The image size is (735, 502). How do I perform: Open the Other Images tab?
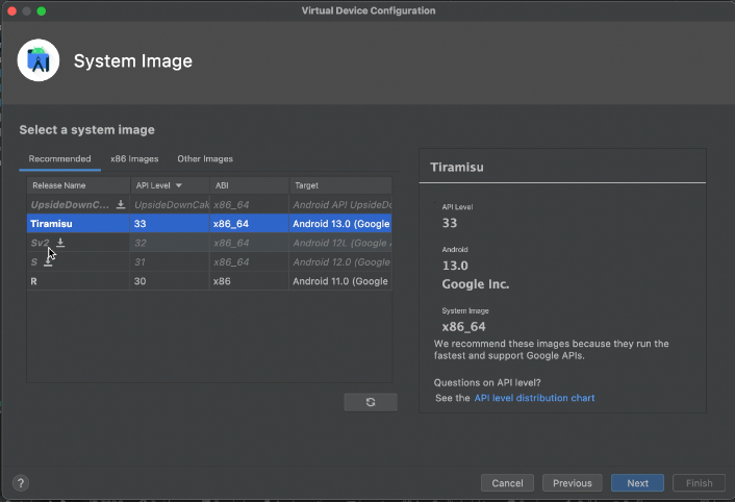(x=205, y=159)
